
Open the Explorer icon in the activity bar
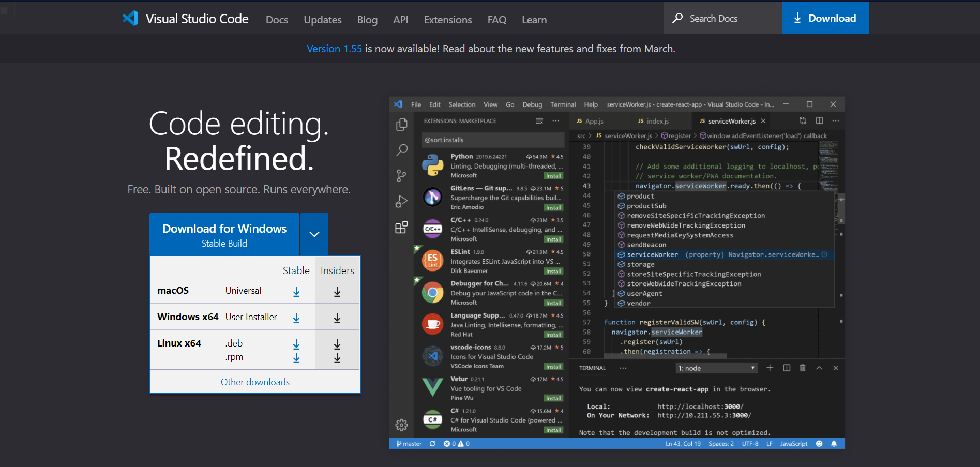click(x=401, y=125)
